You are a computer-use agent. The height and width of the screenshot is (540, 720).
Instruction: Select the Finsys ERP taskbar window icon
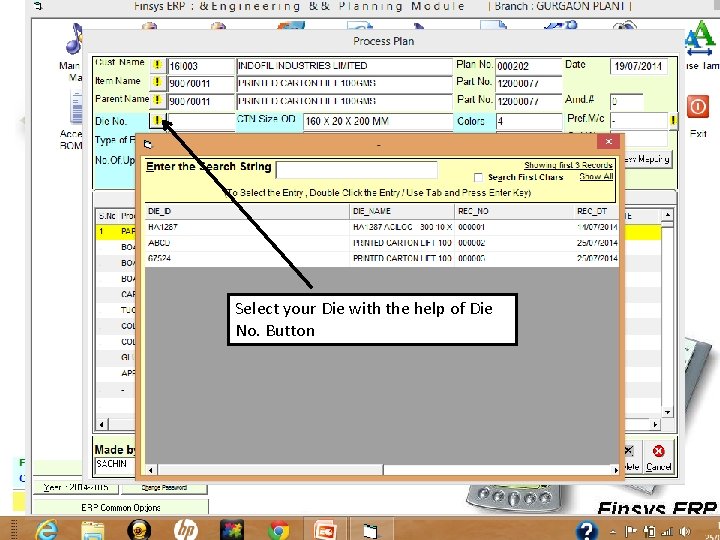pos(370,530)
